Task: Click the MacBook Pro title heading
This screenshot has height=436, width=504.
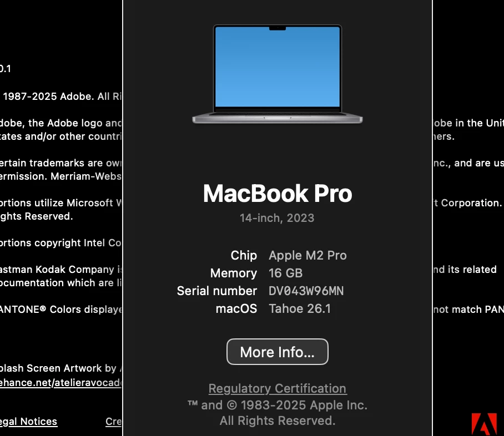Action: point(278,194)
